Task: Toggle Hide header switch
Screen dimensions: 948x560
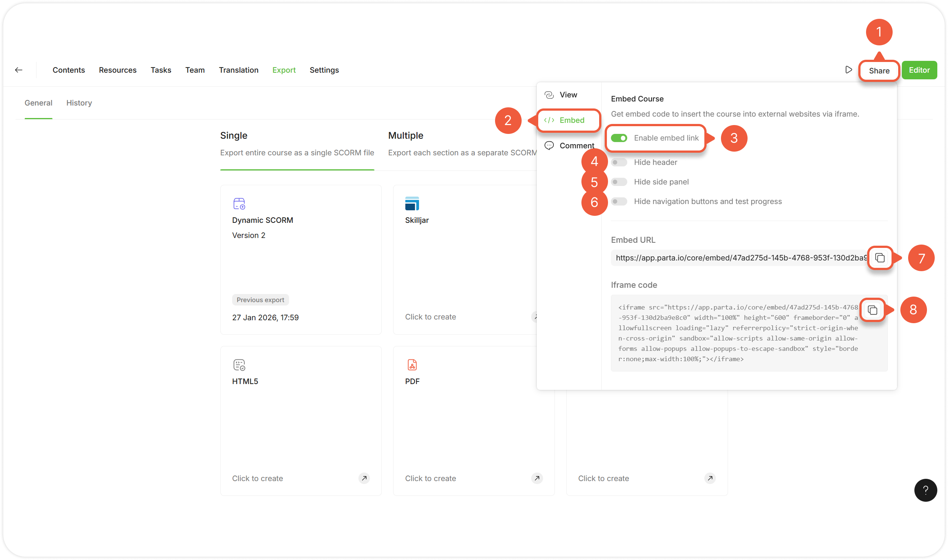Action: [x=619, y=162]
